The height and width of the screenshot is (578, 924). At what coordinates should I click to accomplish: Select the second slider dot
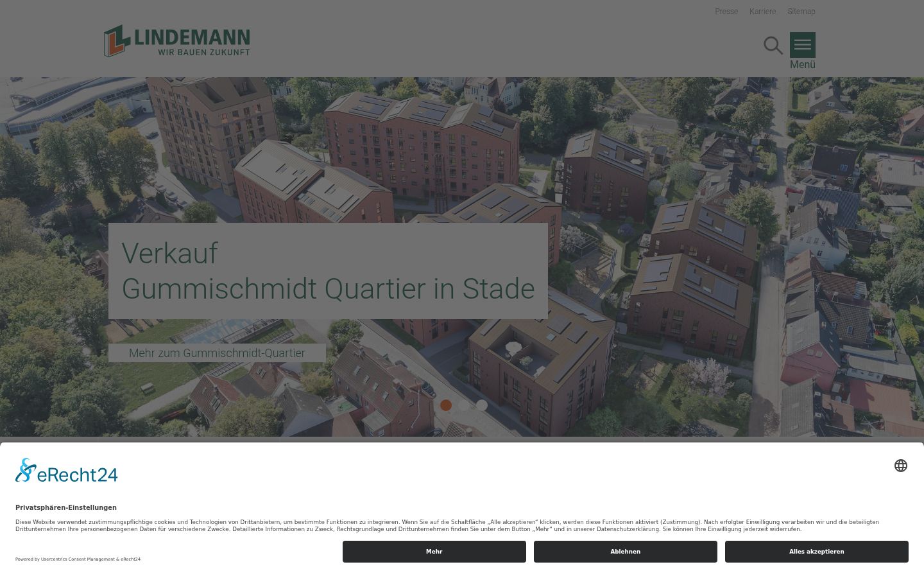click(x=464, y=405)
